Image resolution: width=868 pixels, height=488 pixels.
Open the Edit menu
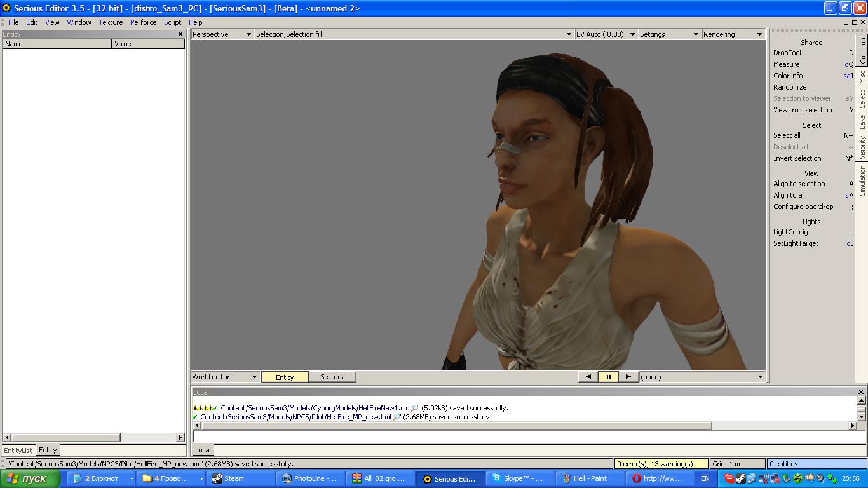pyautogui.click(x=32, y=22)
